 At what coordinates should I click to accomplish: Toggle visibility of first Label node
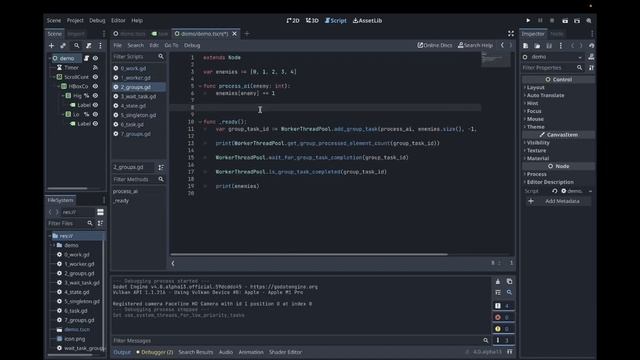tap(95, 105)
